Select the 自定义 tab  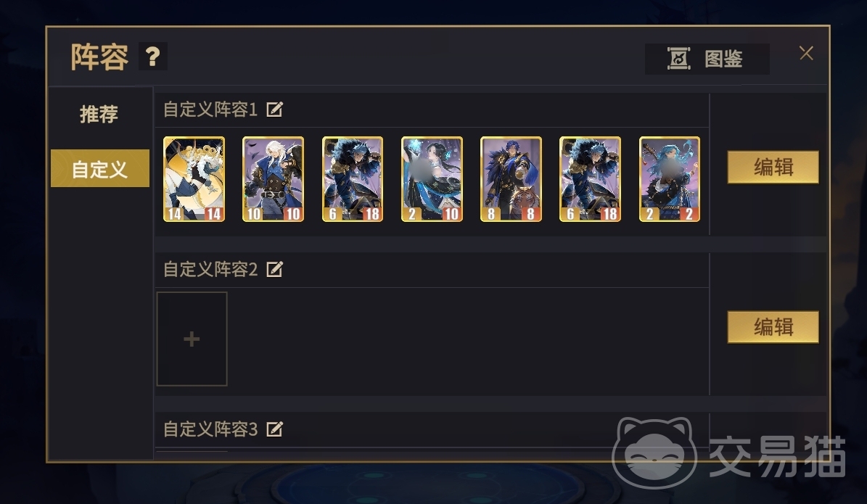[99, 168]
